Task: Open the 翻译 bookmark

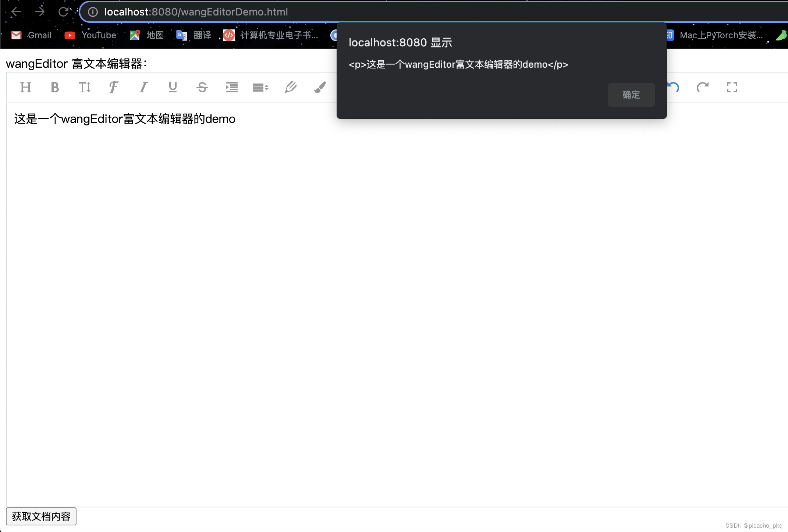Action: (x=194, y=35)
